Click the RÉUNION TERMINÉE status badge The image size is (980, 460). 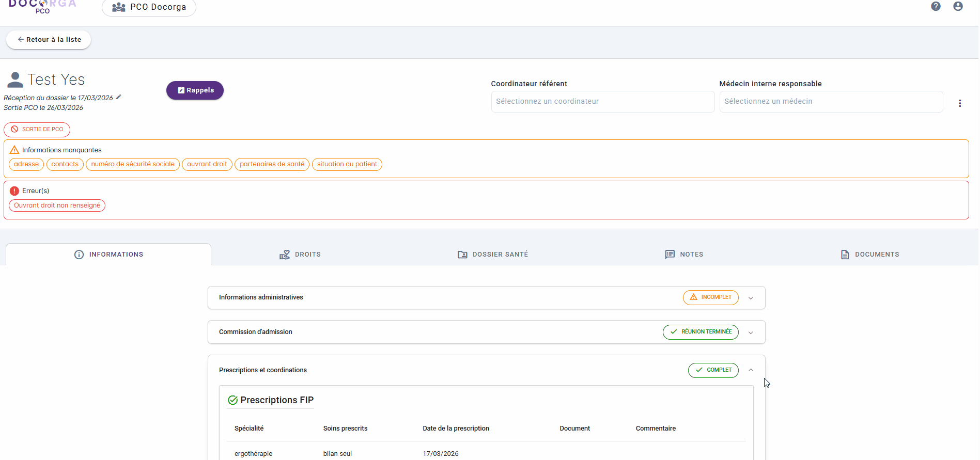click(x=701, y=332)
